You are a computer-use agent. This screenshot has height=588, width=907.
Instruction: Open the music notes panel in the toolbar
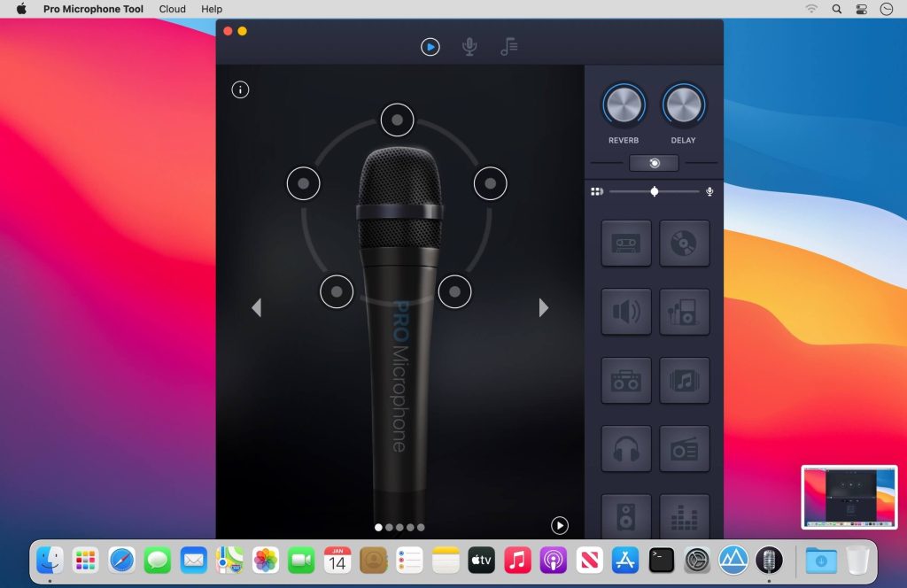pyautogui.click(x=508, y=47)
